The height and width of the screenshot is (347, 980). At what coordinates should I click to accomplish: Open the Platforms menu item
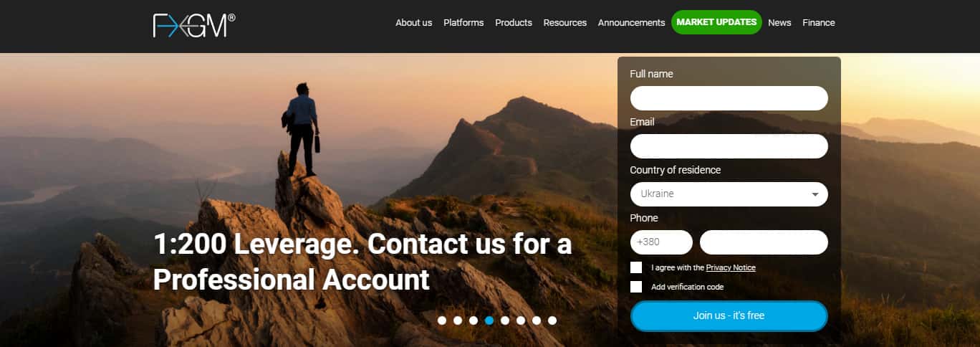463,22
